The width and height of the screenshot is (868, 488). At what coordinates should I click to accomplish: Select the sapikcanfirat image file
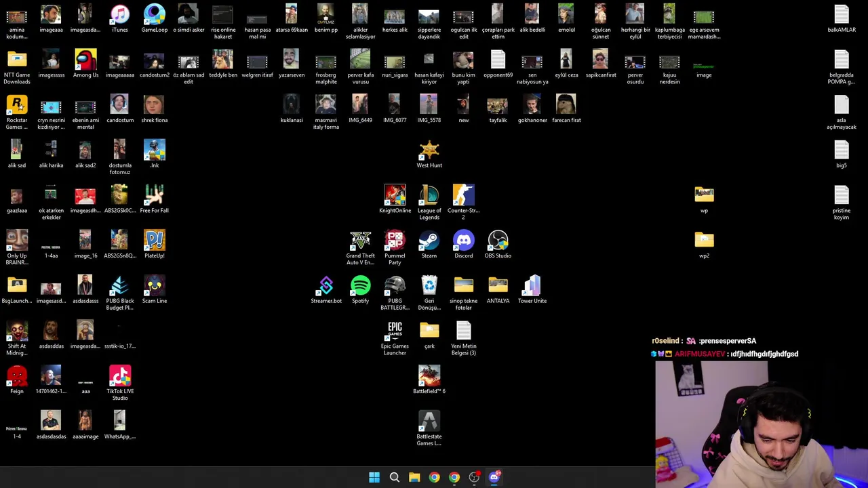tap(601, 64)
